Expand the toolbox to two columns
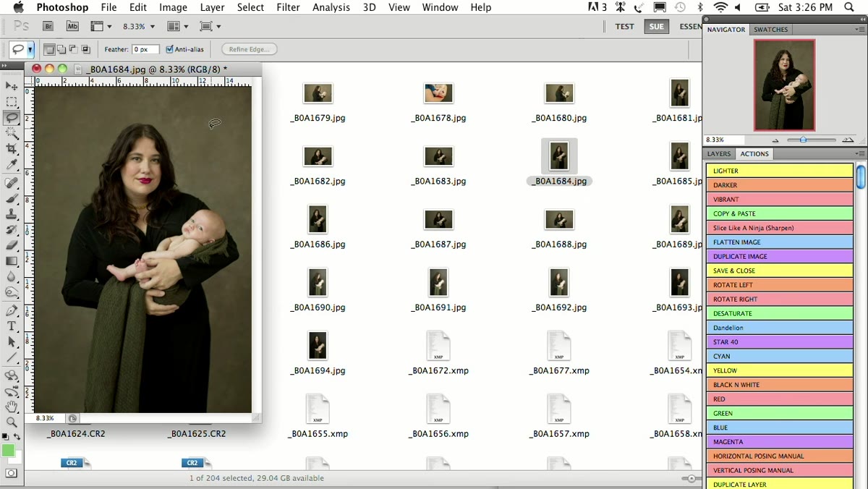Screen dimensions: 868x489 [6, 66]
